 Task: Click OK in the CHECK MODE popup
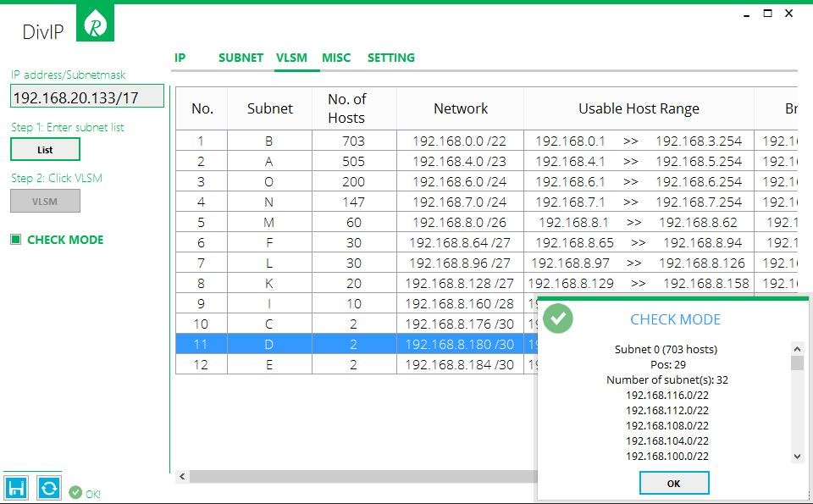click(674, 484)
